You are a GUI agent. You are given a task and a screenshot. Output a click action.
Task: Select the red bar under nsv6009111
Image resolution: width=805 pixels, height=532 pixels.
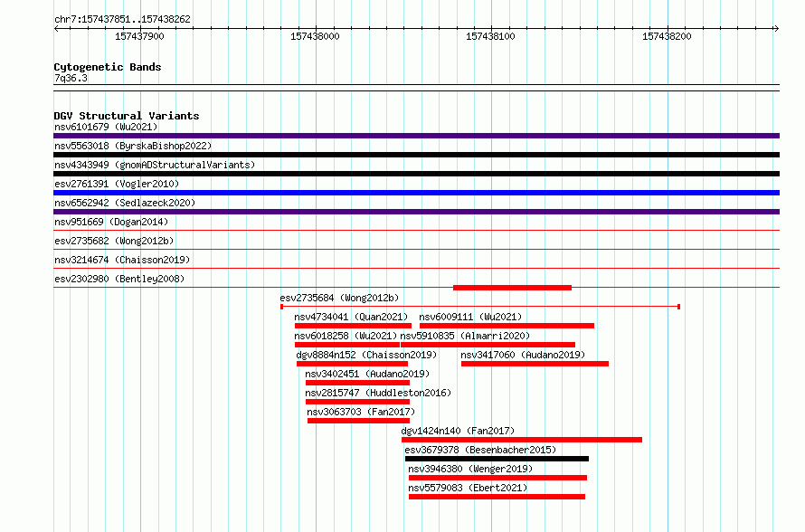tap(507, 326)
